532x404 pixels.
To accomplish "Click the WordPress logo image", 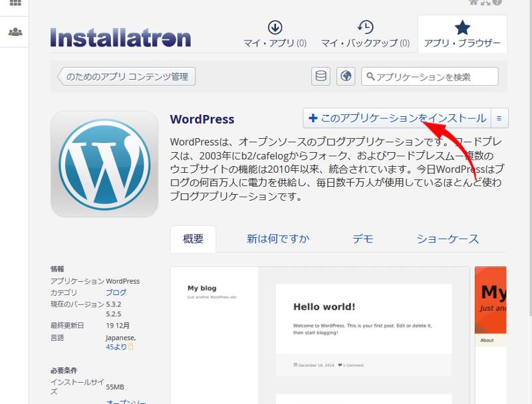I will [104, 164].
